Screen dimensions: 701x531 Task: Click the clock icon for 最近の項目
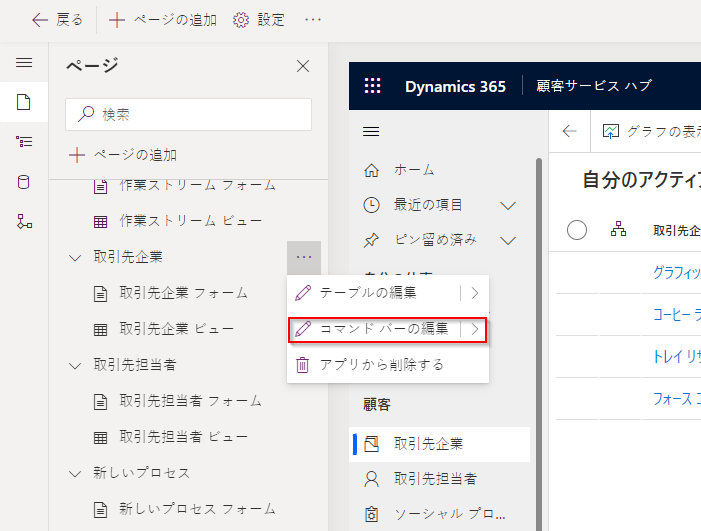(x=372, y=205)
